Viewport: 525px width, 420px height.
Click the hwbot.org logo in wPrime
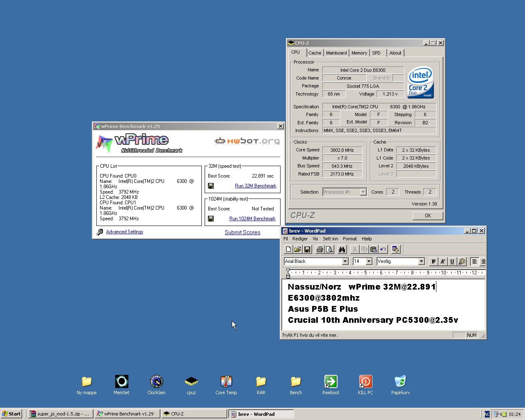pos(247,141)
